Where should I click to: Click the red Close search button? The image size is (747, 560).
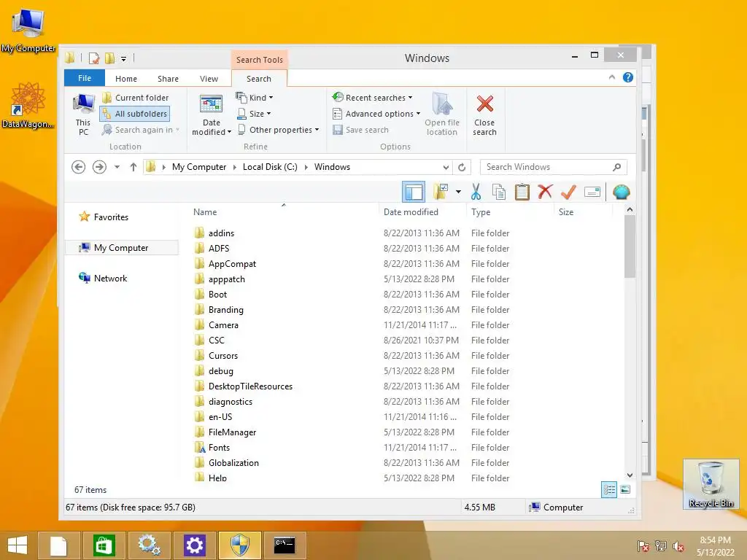tap(484, 114)
